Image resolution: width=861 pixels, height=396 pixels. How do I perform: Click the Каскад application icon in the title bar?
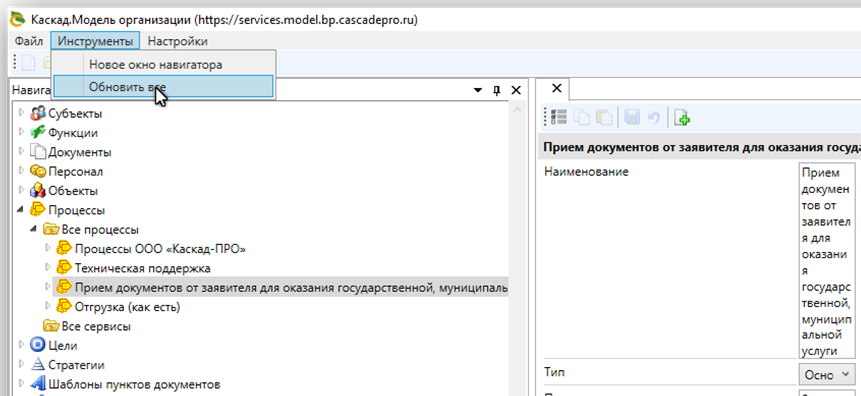18,20
